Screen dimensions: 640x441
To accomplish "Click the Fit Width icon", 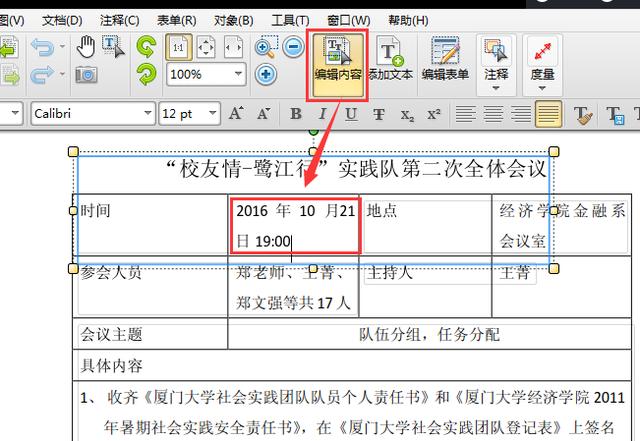I will point(233,47).
